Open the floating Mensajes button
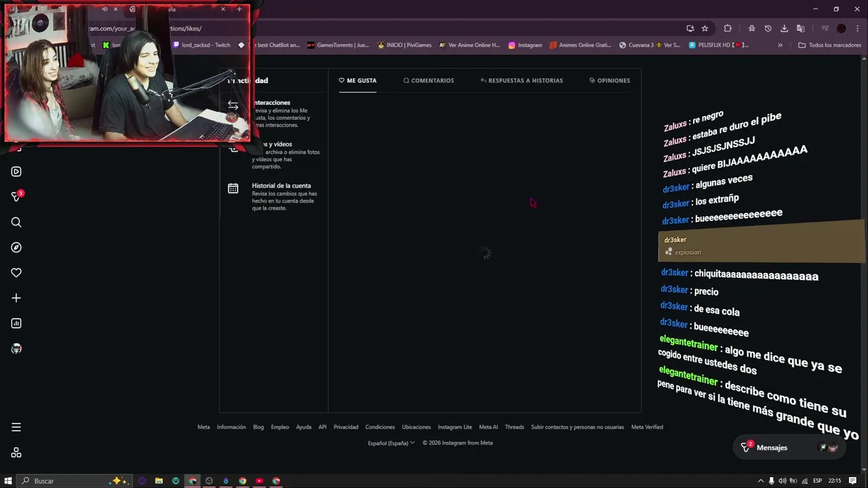 [x=790, y=447]
